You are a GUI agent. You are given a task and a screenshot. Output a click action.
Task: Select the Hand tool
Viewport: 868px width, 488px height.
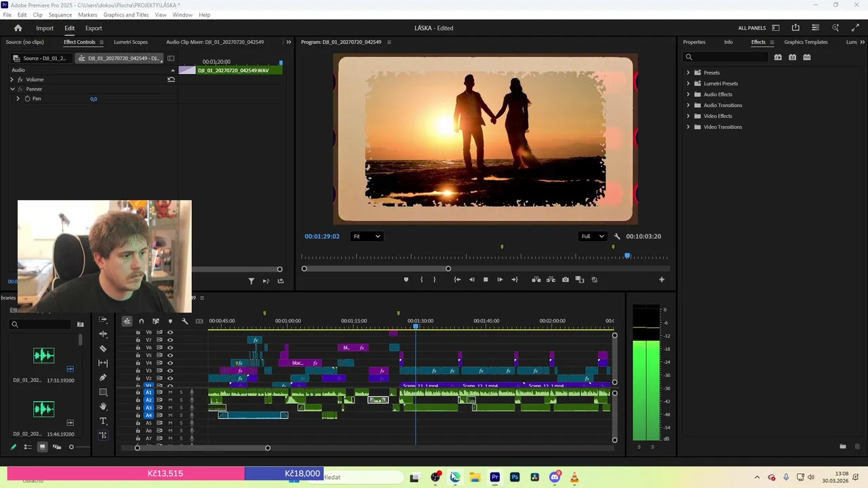(103, 407)
